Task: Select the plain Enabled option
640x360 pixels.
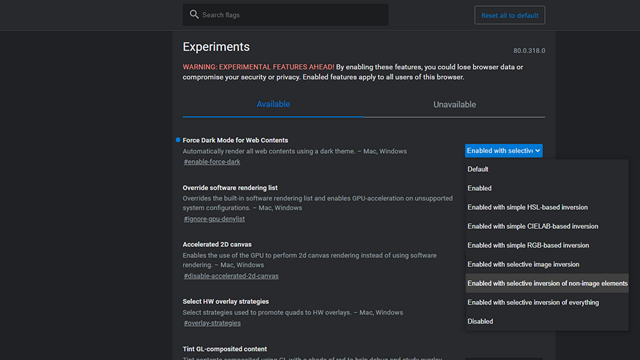Action: pos(547,188)
